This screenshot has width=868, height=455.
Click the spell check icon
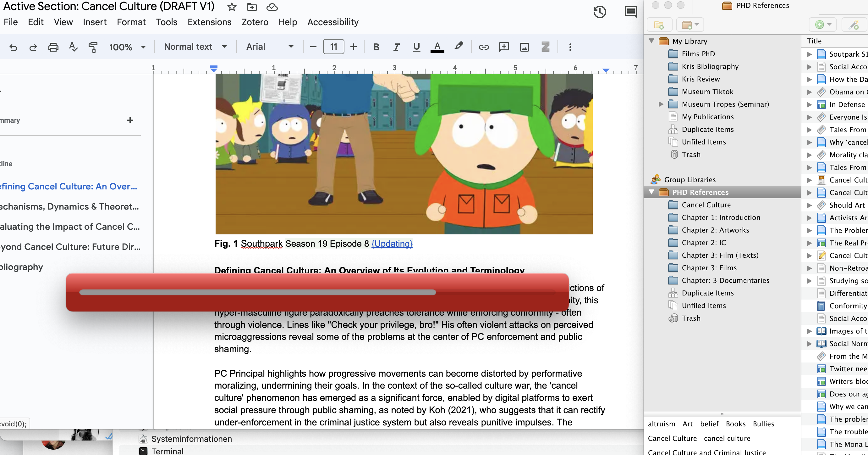pos(73,47)
